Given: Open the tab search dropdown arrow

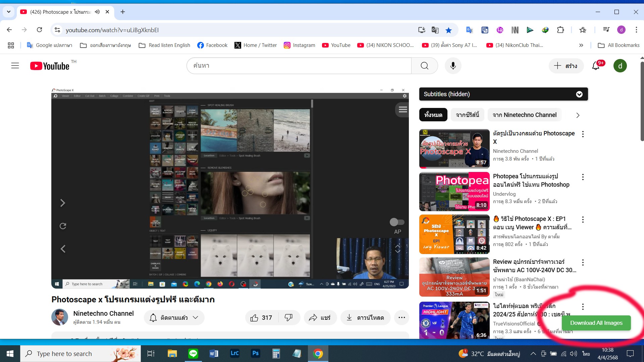Looking at the screenshot, I should (x=9, y=12).
